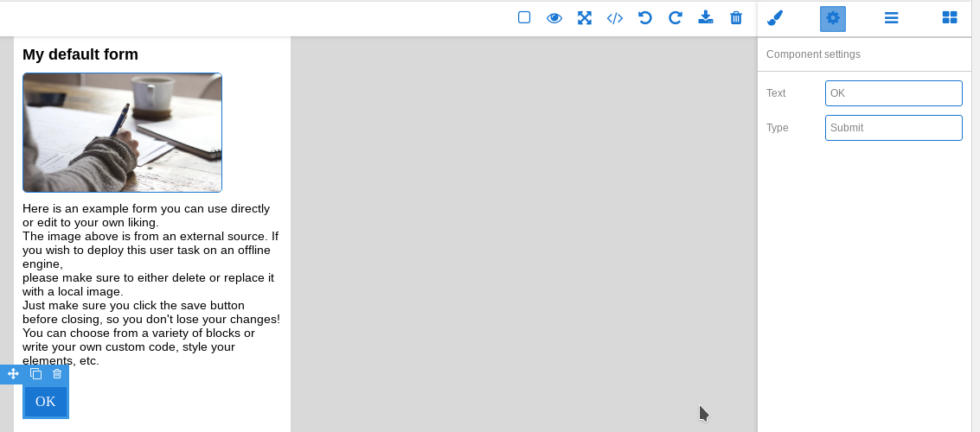Switch to the component settings gear tab

pyautogui.click(x=833, y=18)
